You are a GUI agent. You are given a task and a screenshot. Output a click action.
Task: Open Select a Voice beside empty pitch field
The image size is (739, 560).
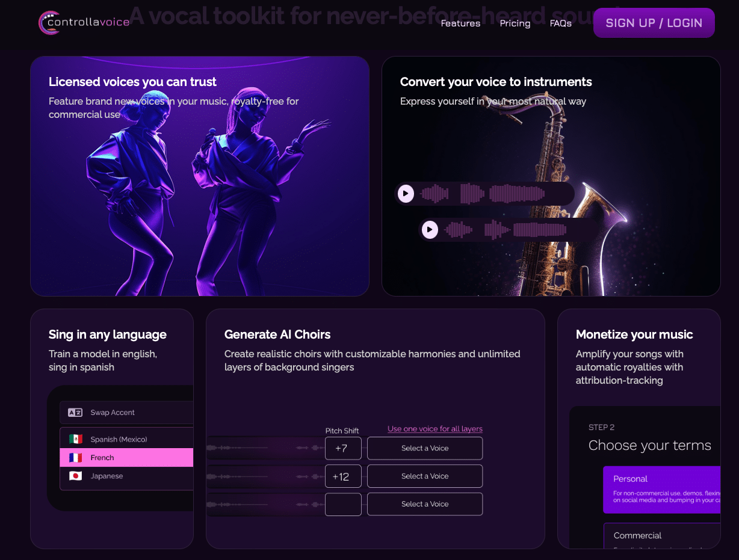(x=425, y=504)
